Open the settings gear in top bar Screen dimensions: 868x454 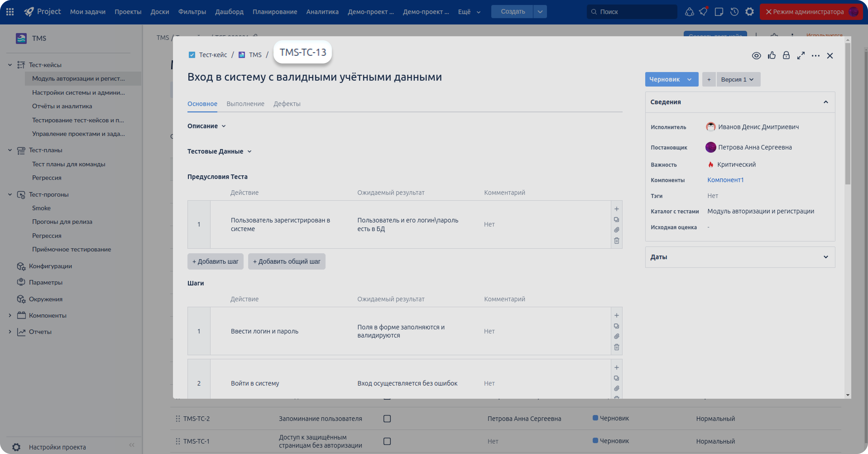(749, 12)
